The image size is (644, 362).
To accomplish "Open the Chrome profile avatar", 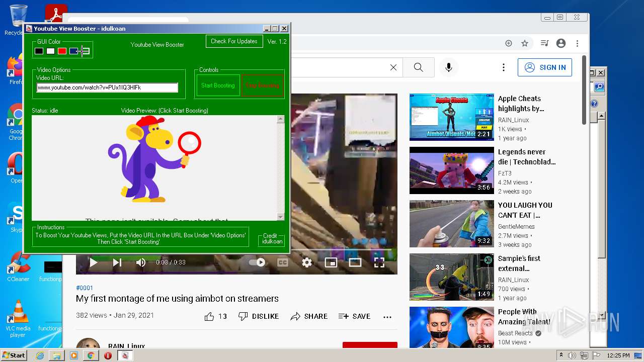I will coord(561,44).
